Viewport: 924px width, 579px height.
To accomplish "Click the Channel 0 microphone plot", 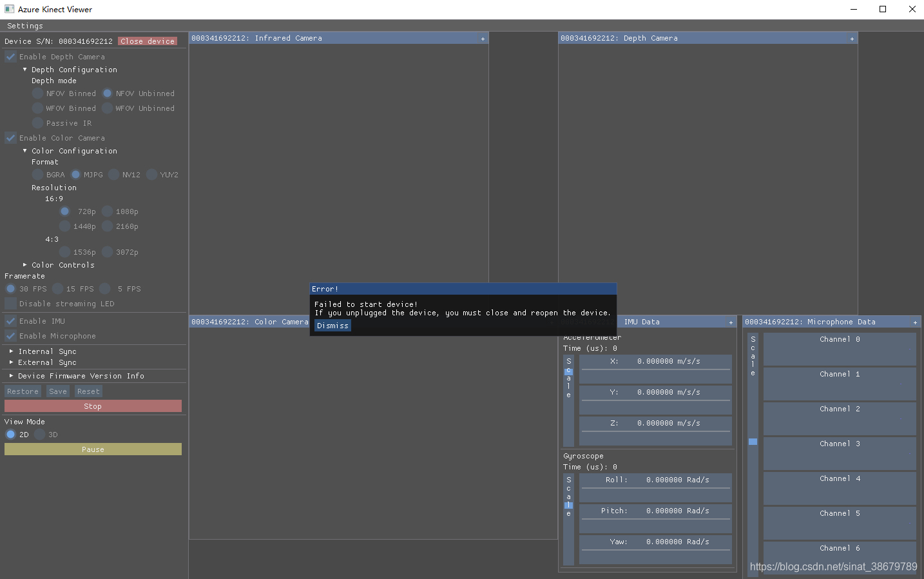I will tap(840, 349).
